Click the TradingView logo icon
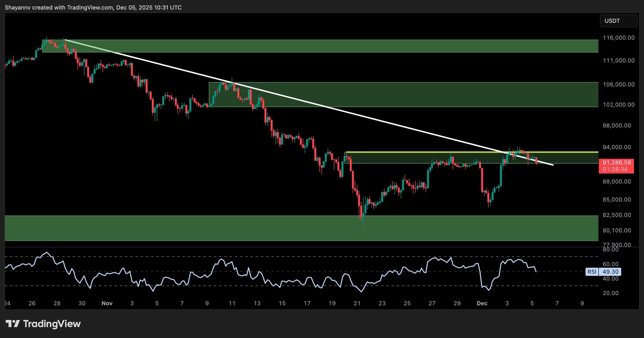The height and width of the screenshot is (338, 644). 13,323
